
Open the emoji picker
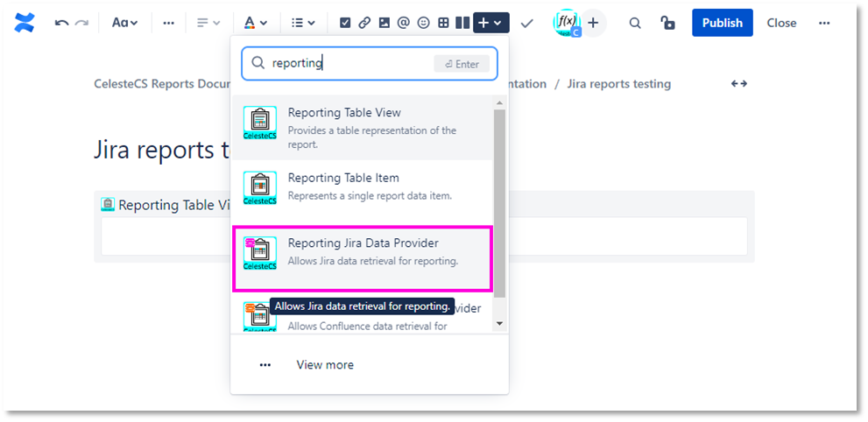tap(423, 23)
